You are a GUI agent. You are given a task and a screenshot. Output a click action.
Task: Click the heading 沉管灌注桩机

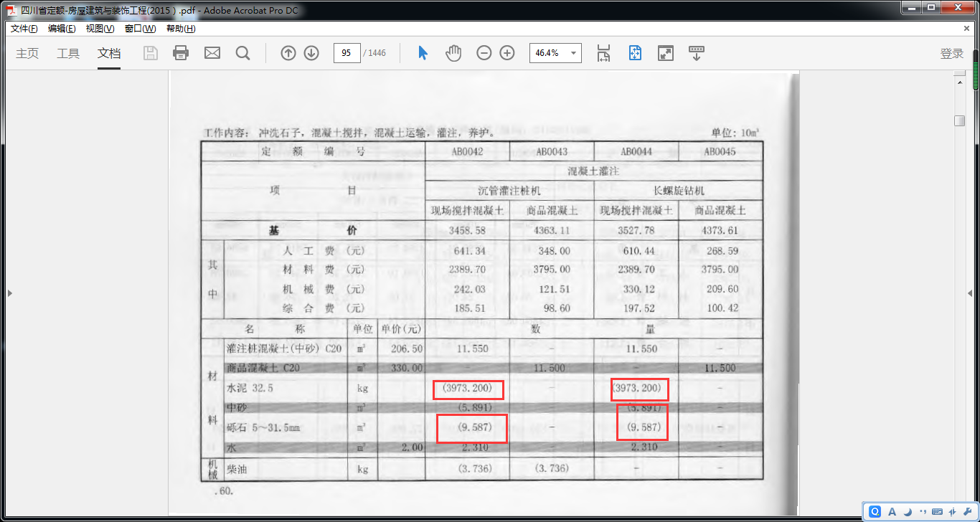[x=509, y=191]
